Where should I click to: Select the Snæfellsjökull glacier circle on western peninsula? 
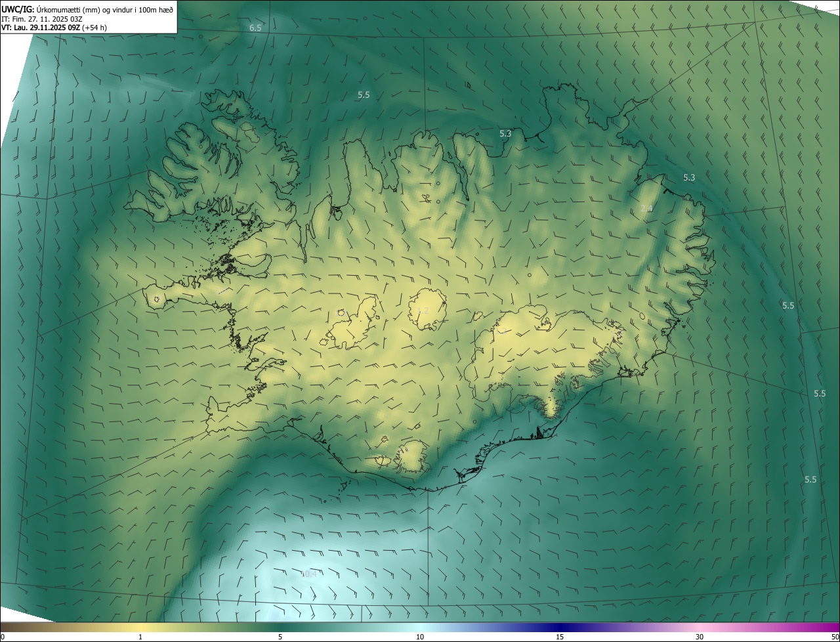click(x=156, y=300)
